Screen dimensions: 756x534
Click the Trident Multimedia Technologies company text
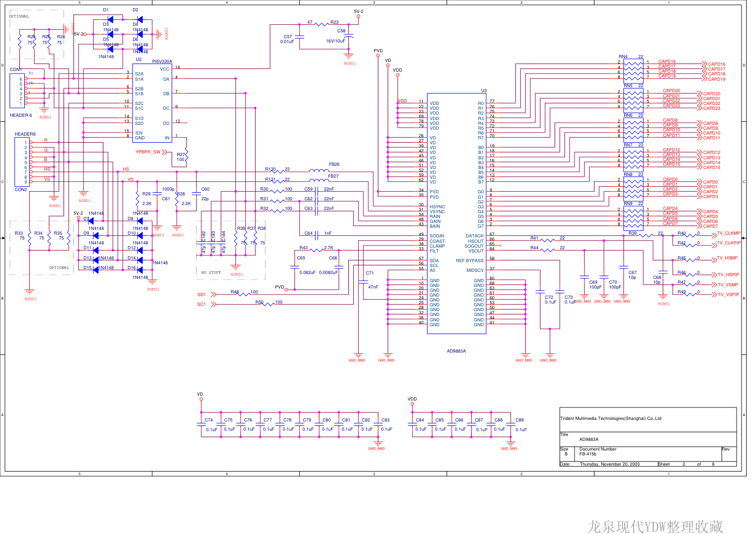(611, 418)
